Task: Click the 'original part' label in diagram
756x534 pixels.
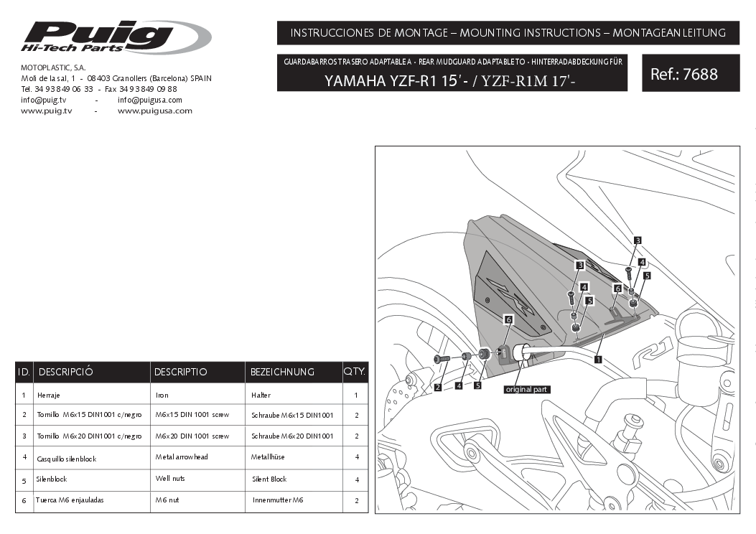Action: tap(526, 390)
